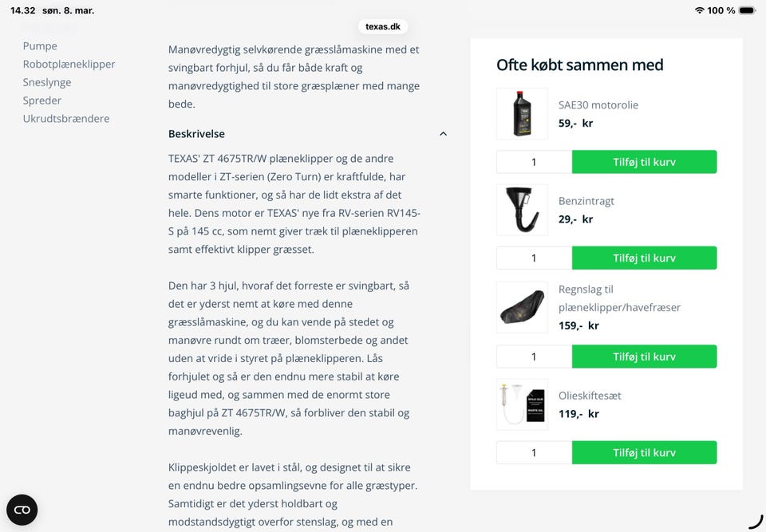Go to Robotplæneklipper category
Image resolution: width=766 pixels, height=532 pixels.
pyautogui.click(x=69, y=65)
